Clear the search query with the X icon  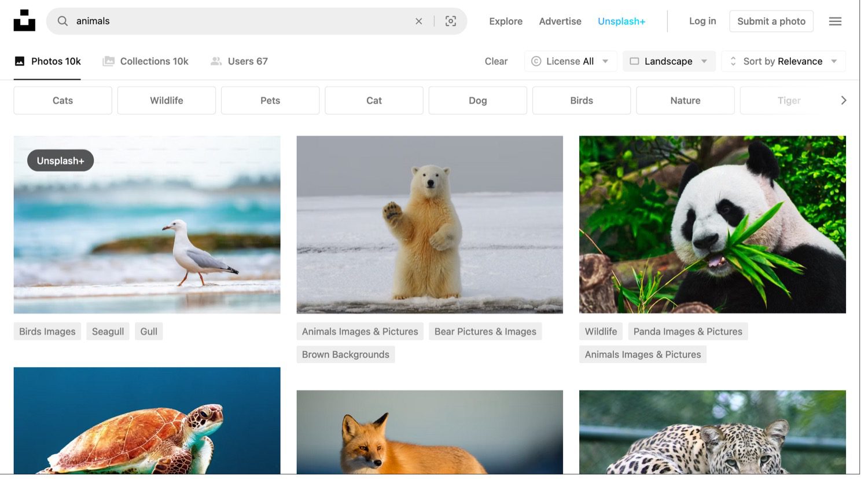418,21
